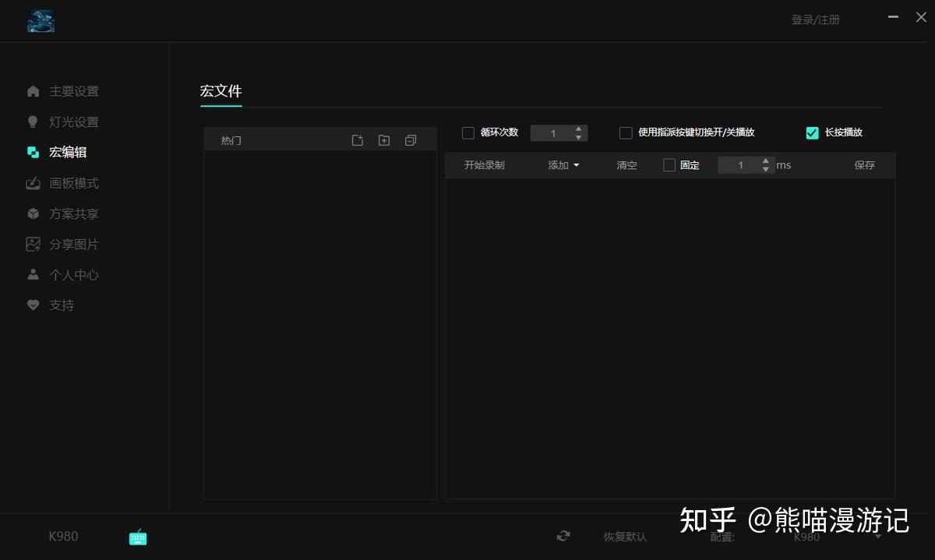935x560 pixels.
Task: Check 使用指派按键切换开/关播放 option
Action: tap(626, 132)
